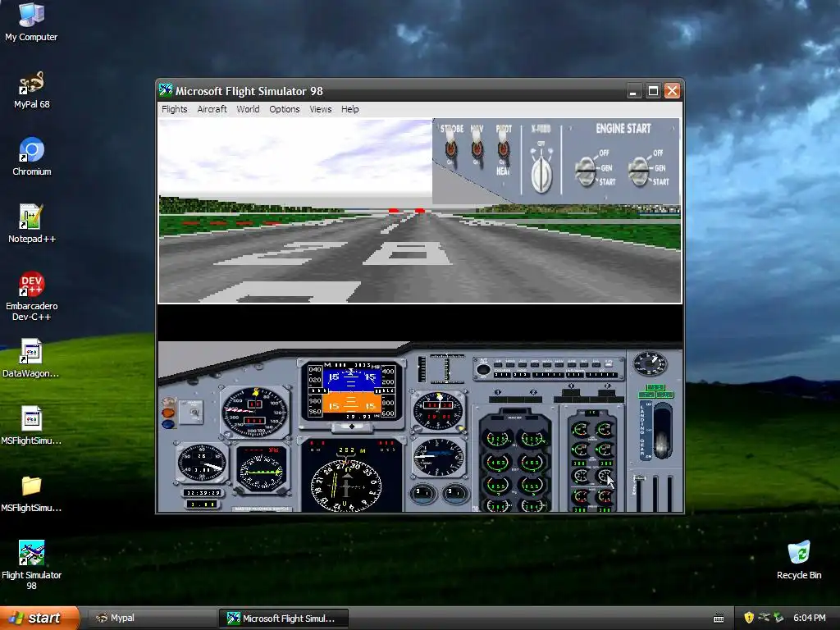
Task: Click the landing gear indicator lights
Action: coord(655,391)
